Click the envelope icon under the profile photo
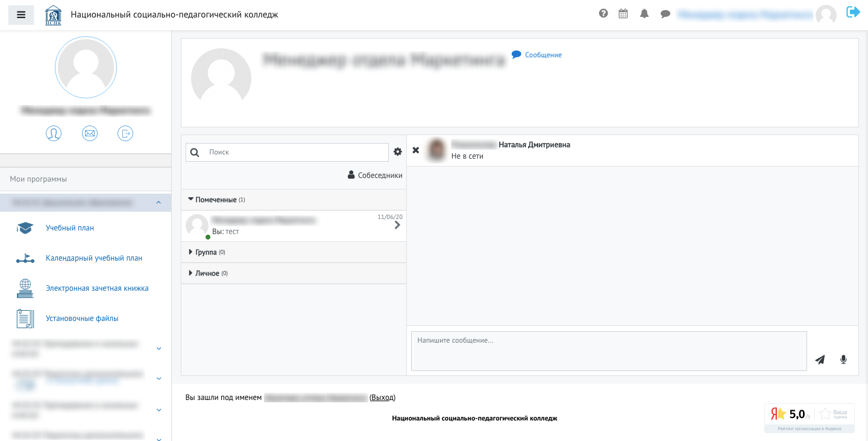The width and height of the screenshot is (868, 441). pos(90,133)
